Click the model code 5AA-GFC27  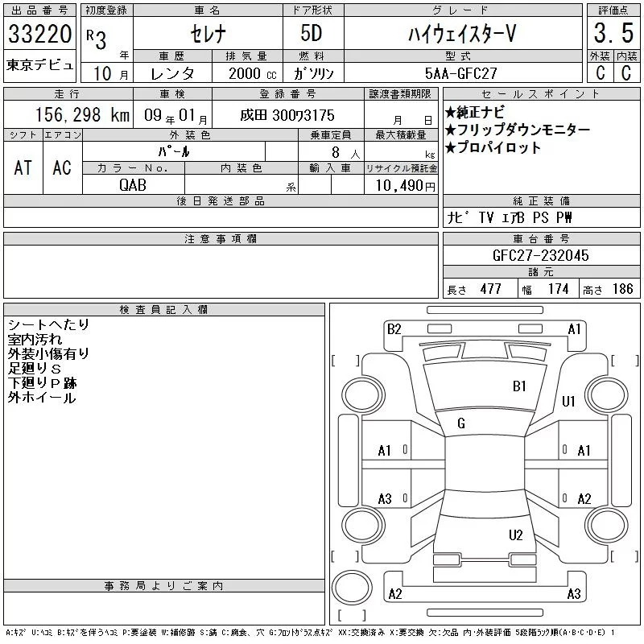click(x=460, y=73)
